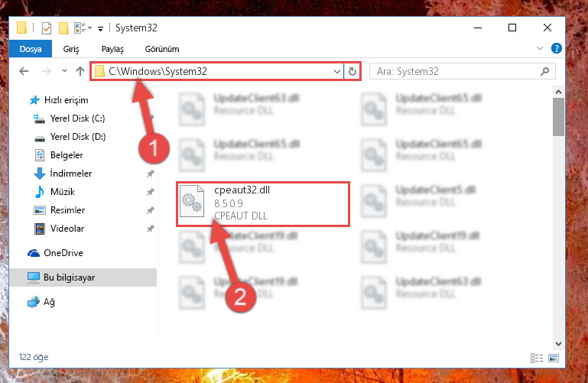Screen dimensions: 588x383
Task: Refresh the System32 folder view
Action: [x=352, y=71]
